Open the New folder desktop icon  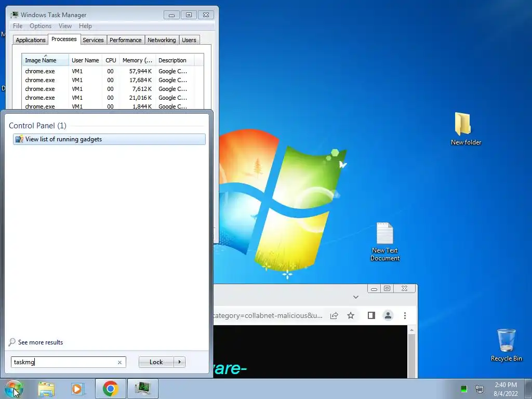pos(465,129)
